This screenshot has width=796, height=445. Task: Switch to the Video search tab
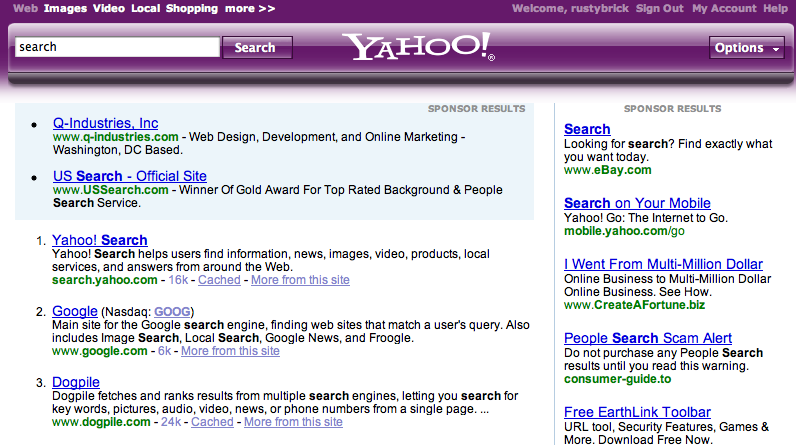click(109, 8)
